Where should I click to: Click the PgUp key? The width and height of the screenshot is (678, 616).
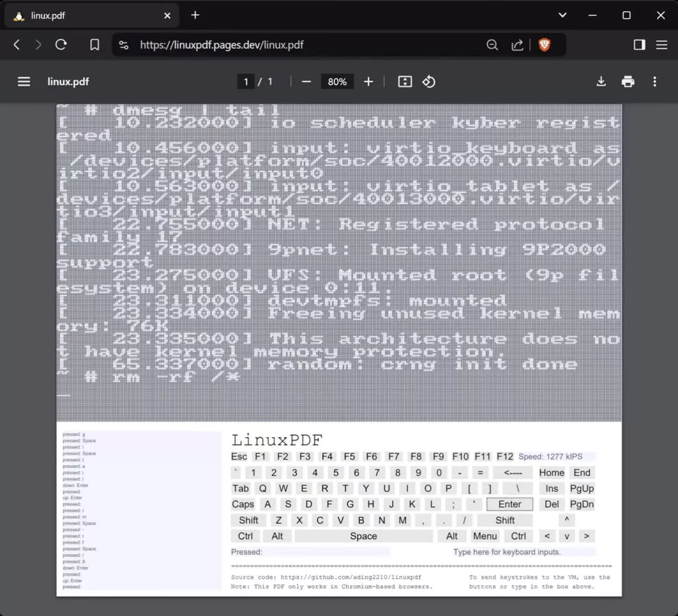tap(582, 488)
